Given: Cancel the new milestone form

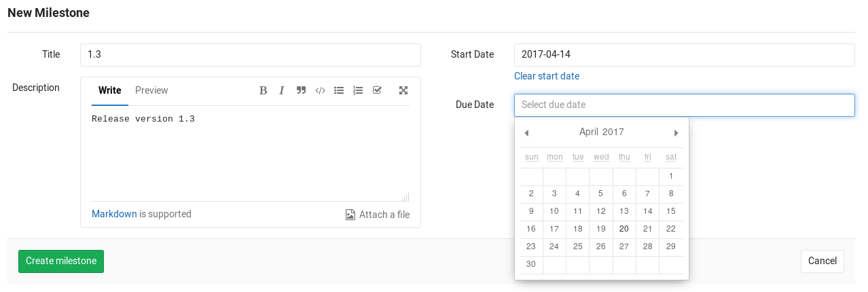Looking at the screenshot, I should click(x=822, y=261).
